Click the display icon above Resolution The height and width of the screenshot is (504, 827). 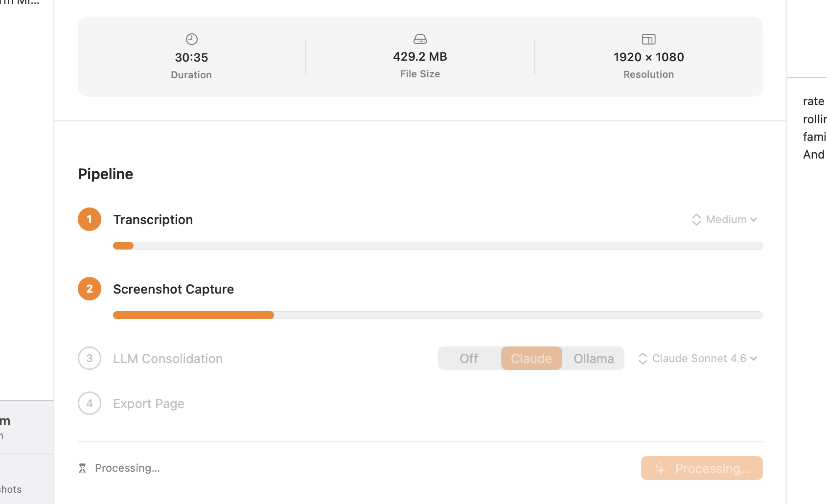(x=648, y=39)
